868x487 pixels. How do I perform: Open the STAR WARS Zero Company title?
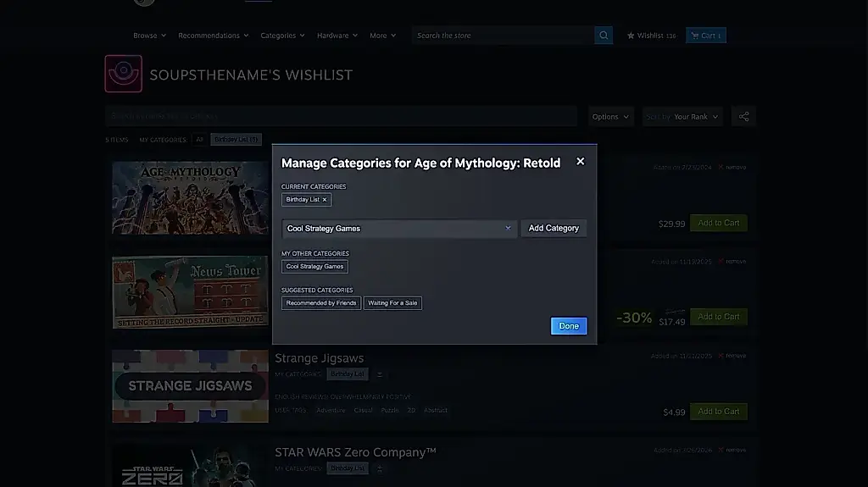(355, 452)
